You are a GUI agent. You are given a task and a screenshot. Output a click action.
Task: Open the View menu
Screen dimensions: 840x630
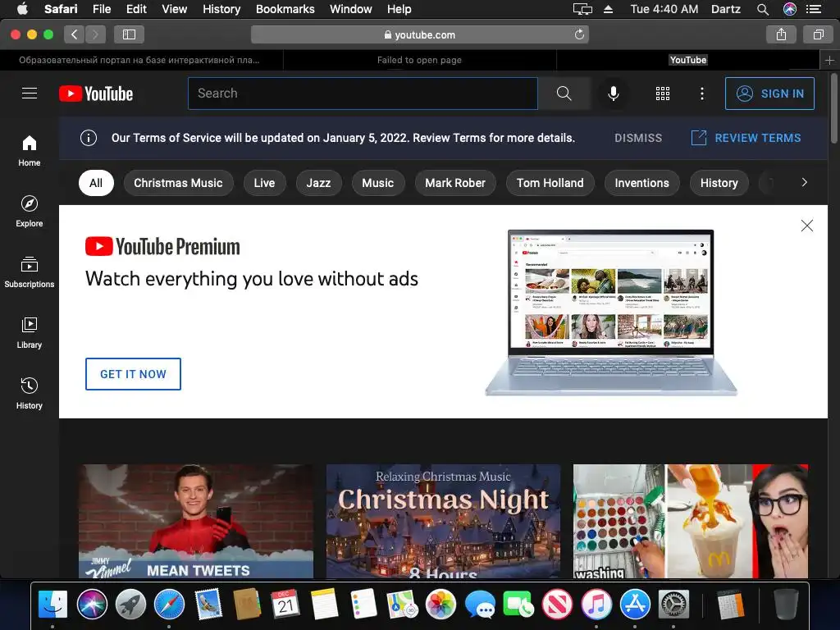(x=174, y=9)
